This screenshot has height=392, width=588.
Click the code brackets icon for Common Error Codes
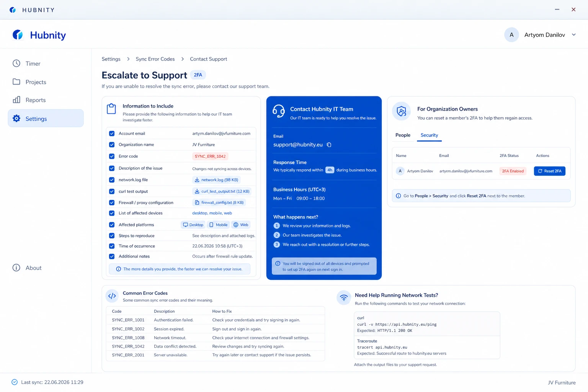pyautogui.click(x=112, y=296)
